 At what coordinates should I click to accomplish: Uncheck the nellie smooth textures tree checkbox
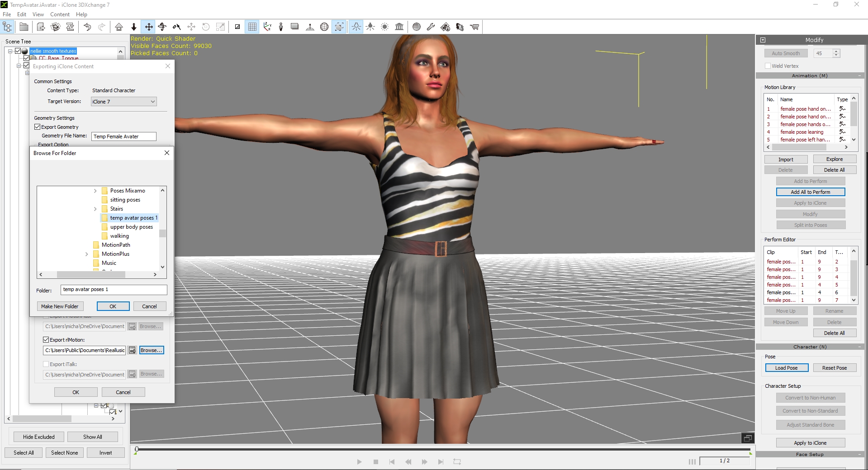click(18, 51)
